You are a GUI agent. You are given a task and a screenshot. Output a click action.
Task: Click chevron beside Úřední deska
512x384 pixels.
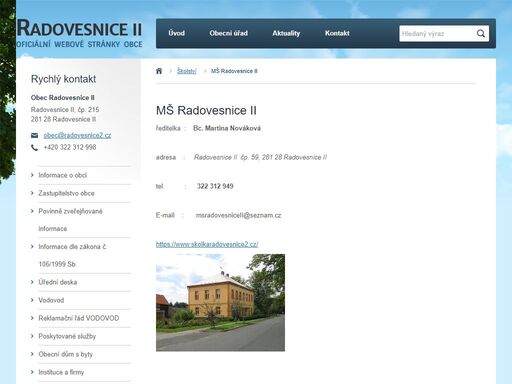coord(32,282)
